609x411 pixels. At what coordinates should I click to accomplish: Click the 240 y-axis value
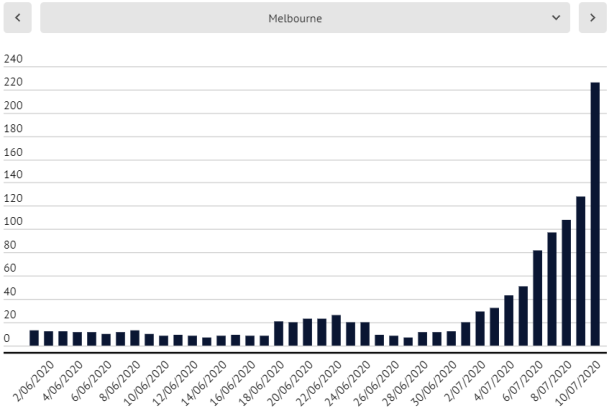coord(13,59)
